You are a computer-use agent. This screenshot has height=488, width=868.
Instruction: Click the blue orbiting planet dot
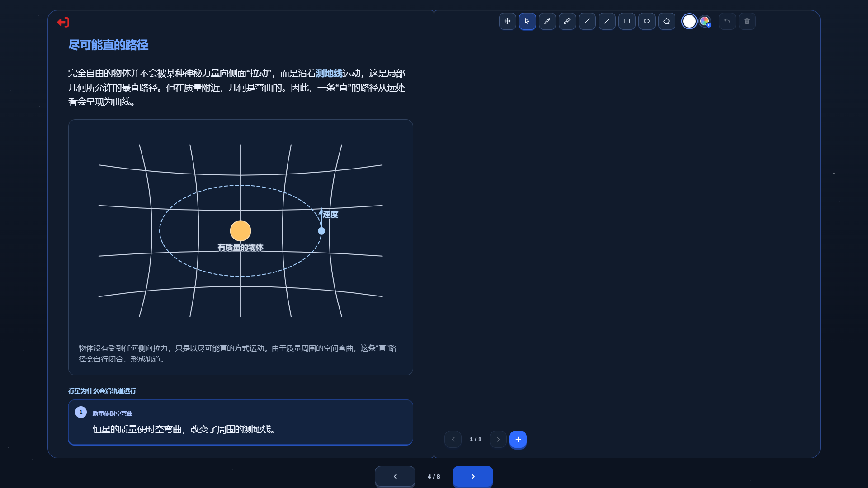click(x=321, y=231)
